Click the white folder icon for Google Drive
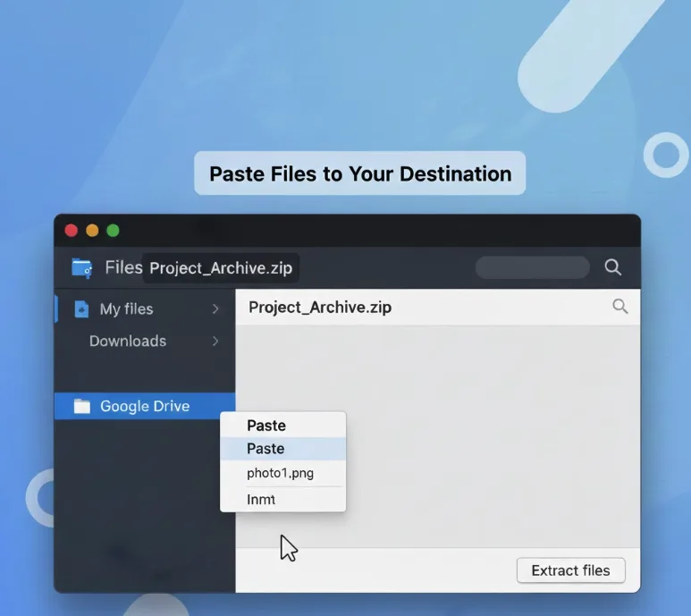The height and width of the screenshot is (616, 691). pos(82,407)
